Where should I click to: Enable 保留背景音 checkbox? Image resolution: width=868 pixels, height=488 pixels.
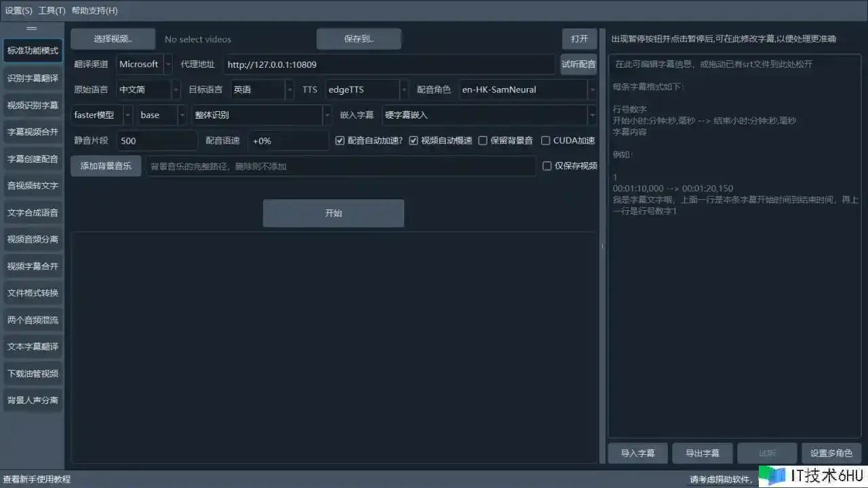coord(483,141)
